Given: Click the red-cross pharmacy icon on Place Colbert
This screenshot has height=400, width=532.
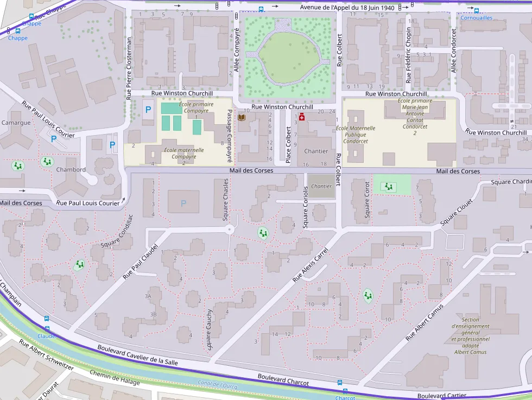Looking at the screenshot, I should click(x=302, y=117).
